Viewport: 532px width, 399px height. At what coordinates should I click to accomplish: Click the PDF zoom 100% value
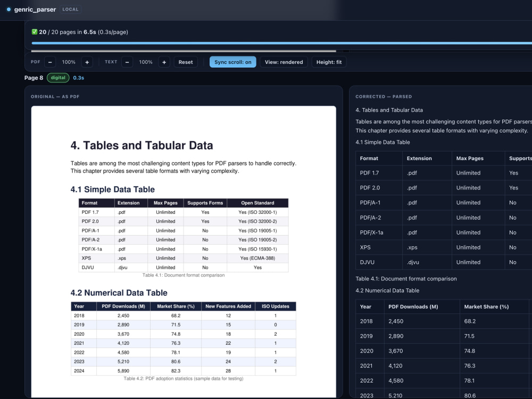click(69, 62)
